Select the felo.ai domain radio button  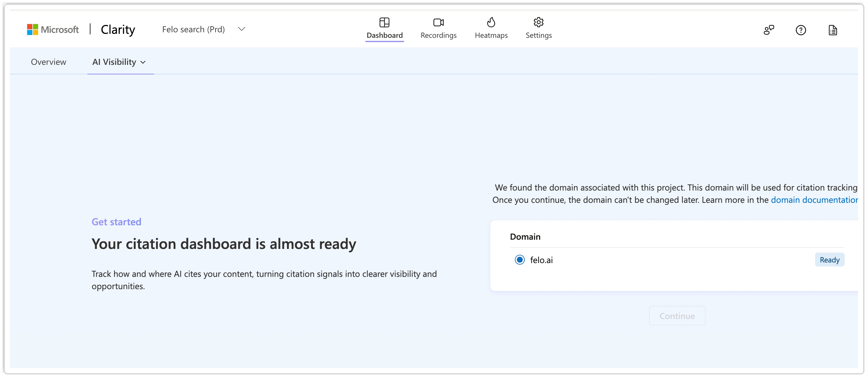(x=519, y=259)
